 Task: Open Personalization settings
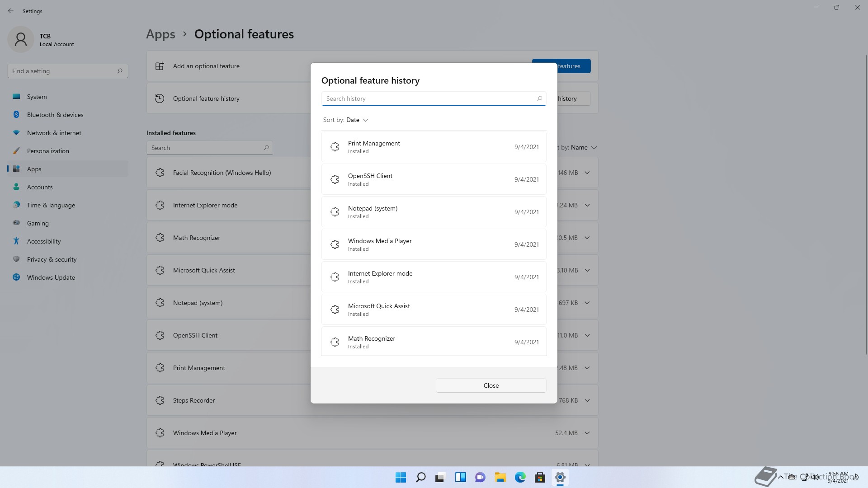click(x=68, y=151)
